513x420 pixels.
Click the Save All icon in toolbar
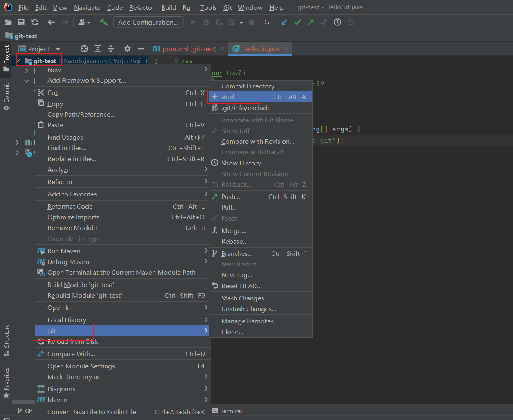click(21, 22)
